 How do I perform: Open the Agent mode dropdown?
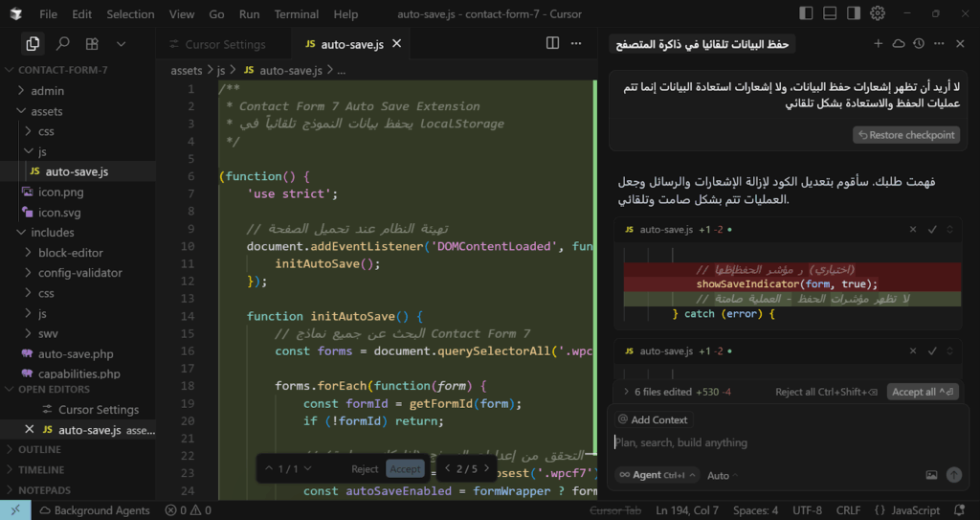coord(657,475)
